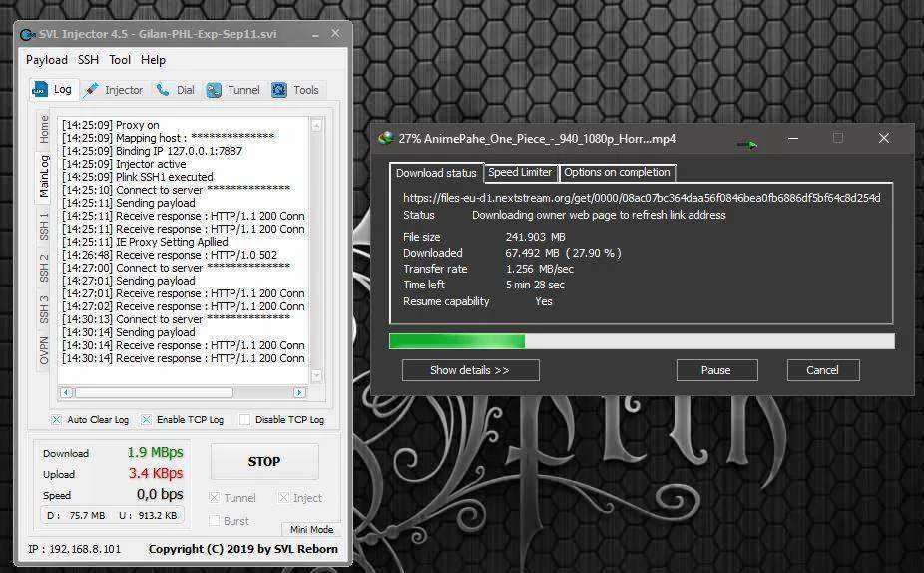
Task: Minimize the SVL Injector window
Action: (x=316, y=35)
